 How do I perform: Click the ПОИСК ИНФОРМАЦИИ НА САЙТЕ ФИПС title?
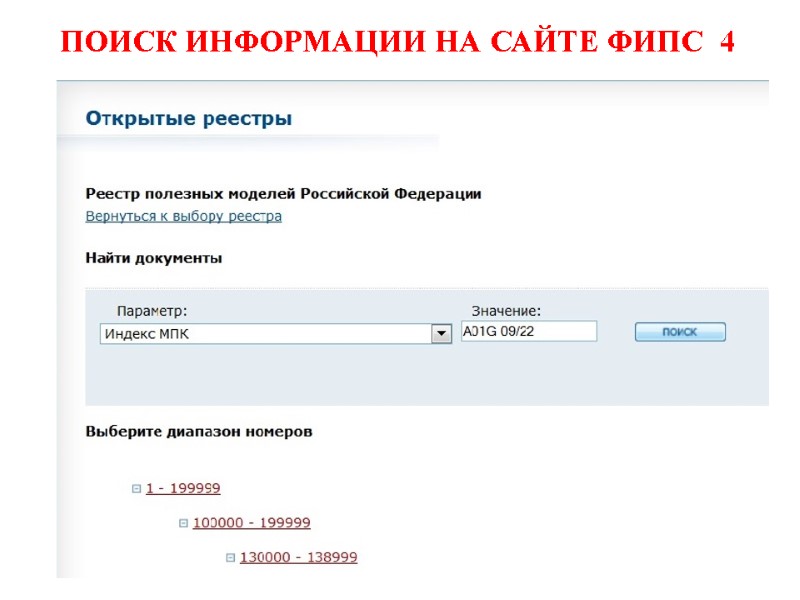pos(399,43)
